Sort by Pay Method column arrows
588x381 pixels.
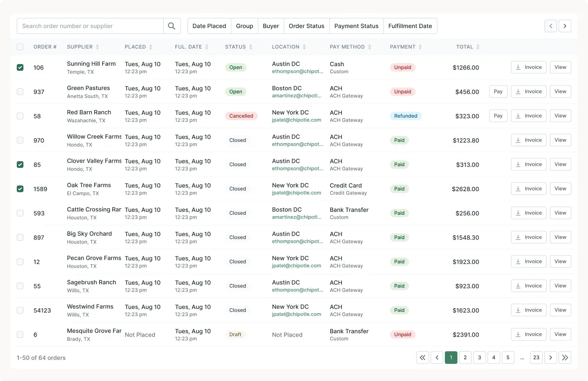(370, 47)
